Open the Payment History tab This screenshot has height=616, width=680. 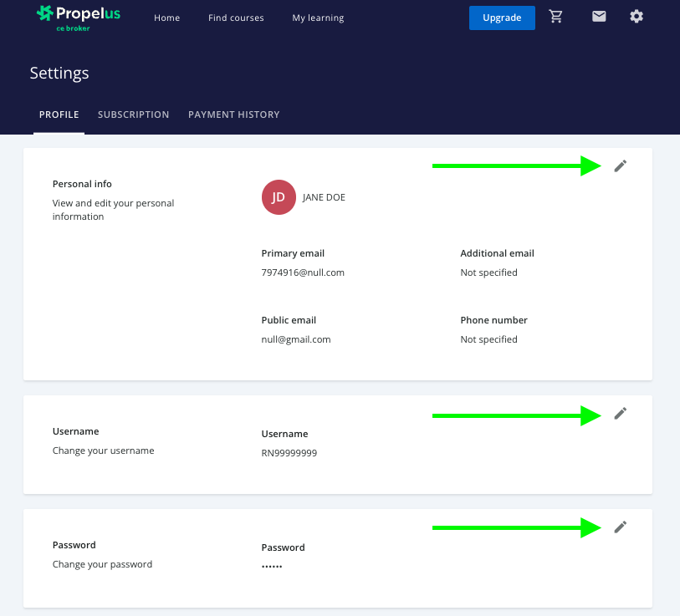(233, 115)
